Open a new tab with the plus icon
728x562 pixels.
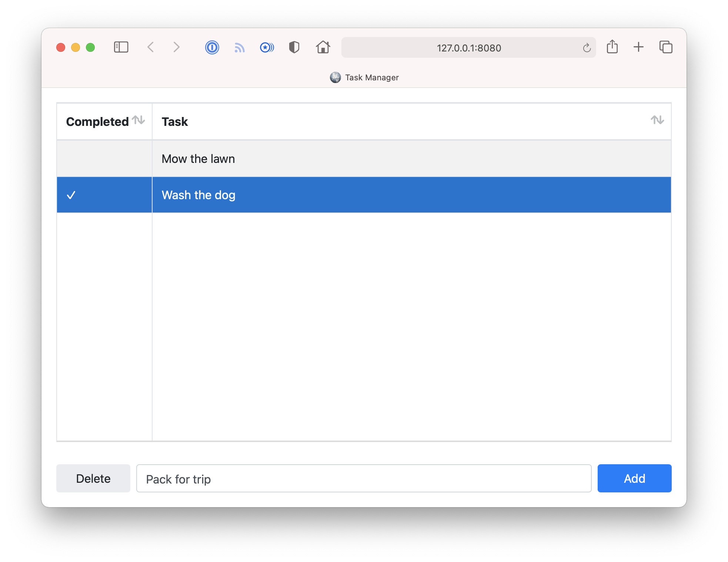[638, 47]
